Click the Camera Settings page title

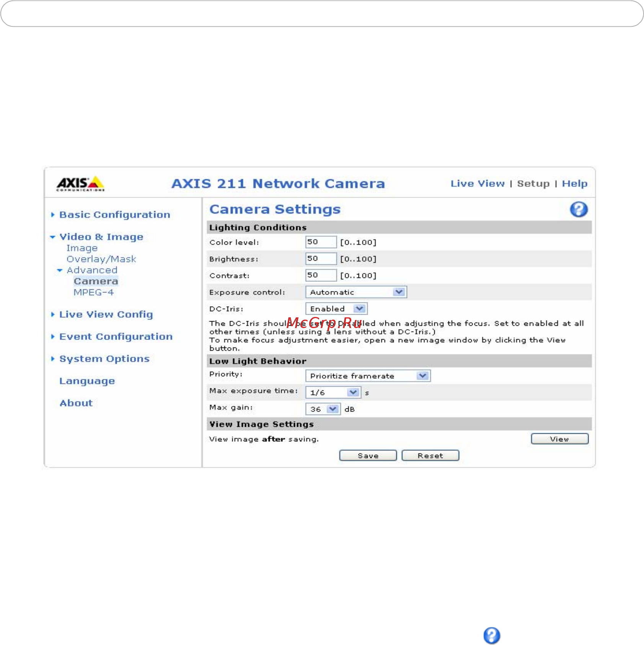coord(275,209)
